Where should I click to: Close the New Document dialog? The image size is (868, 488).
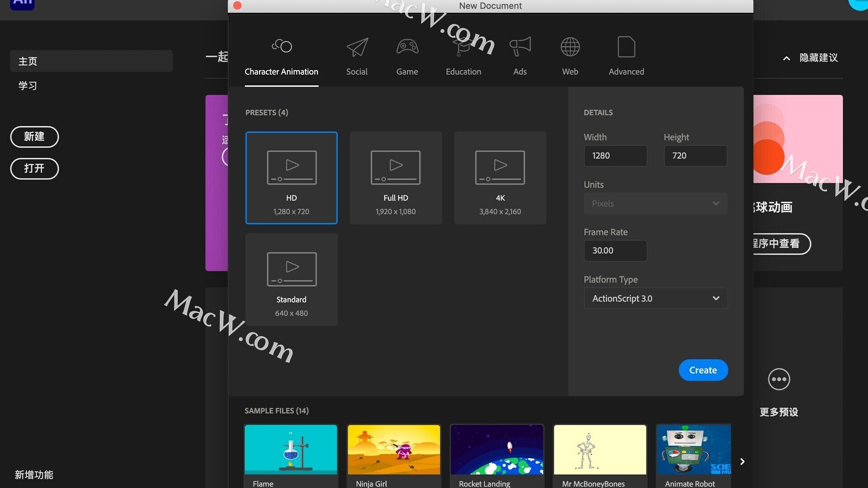(237, 5)
